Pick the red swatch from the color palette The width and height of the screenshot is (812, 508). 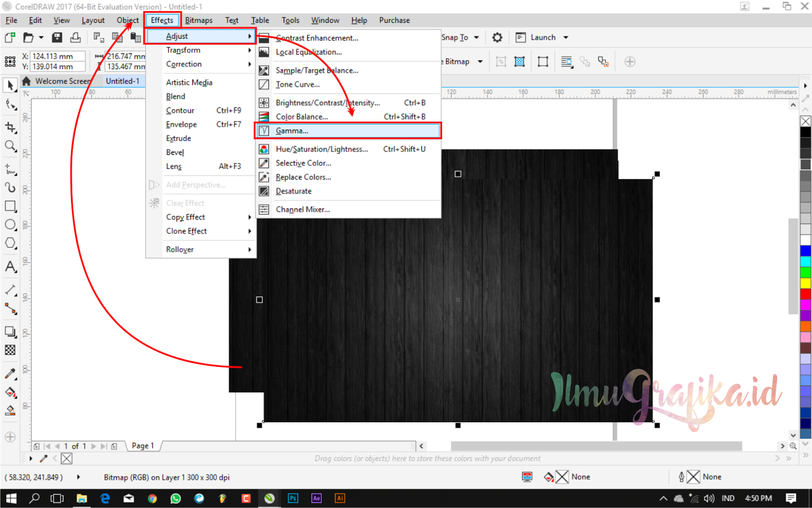point(806,294)
